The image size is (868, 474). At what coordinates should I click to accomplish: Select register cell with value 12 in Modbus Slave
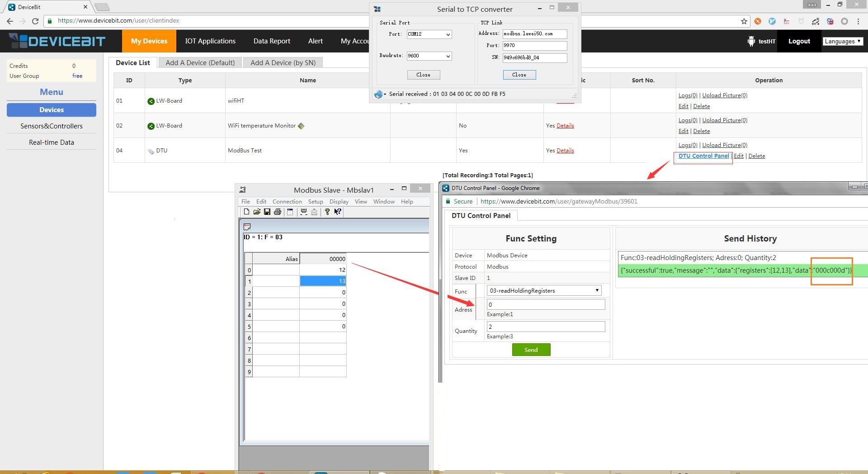(x=323, y=270)
